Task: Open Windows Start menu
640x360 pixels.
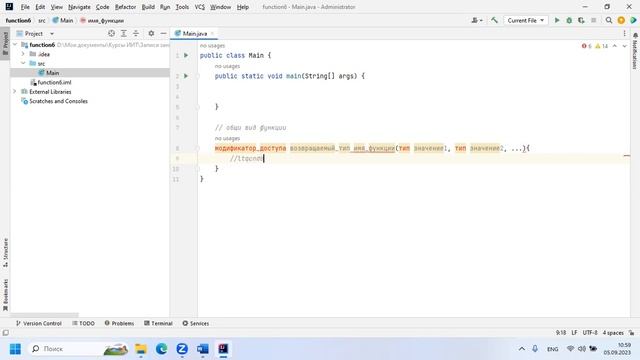Action: click(x=15, y=349)
